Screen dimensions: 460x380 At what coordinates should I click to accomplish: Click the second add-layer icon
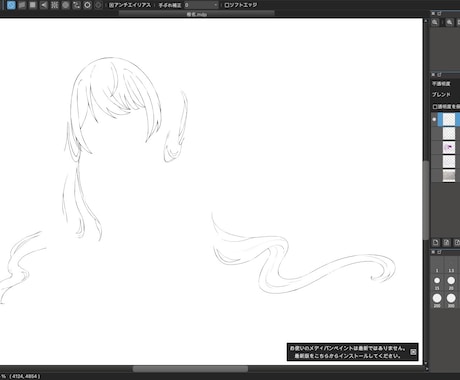click(x=447, y=242)
